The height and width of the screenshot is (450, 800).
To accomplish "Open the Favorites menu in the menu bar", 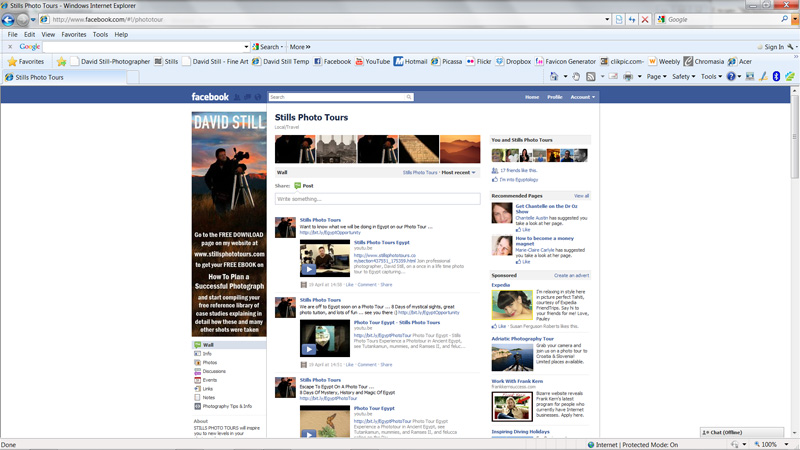I will [73, 35].
